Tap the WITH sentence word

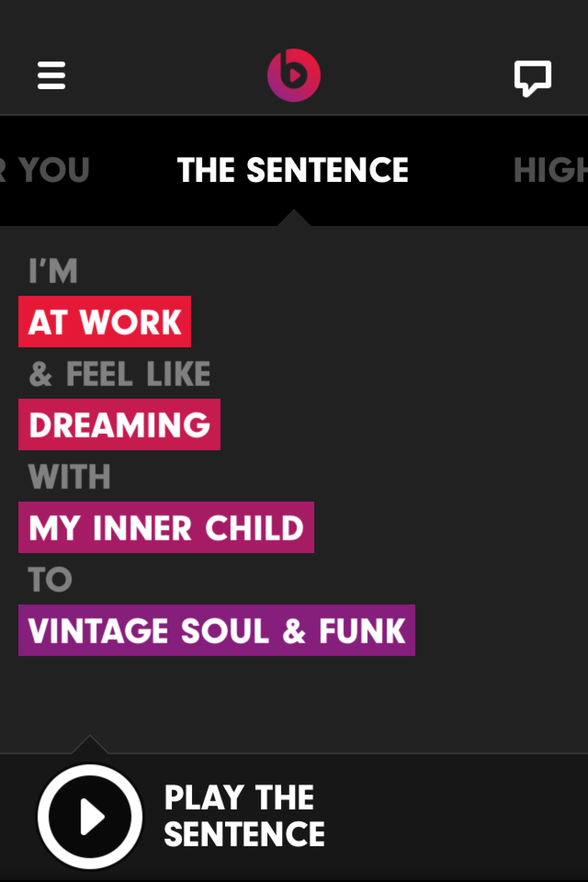pyautogui.click(x=69, y=476)
